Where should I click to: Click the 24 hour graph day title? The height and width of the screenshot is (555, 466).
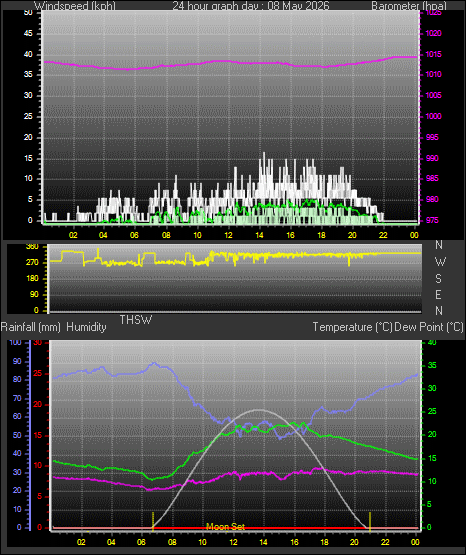(x=251, y=6)
